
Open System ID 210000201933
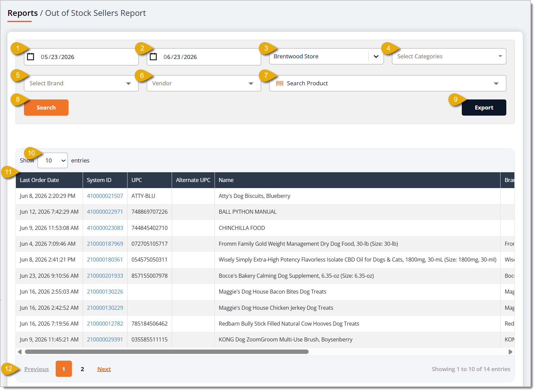pos(105,276)
